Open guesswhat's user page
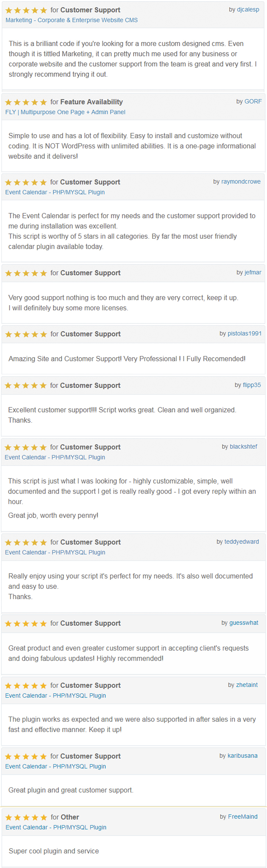 click(x=244, y=623)
